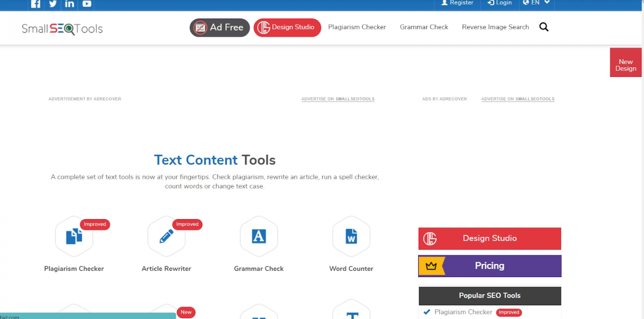Open the Facebook social icon
Image resolution: width=644 pixels, height=319 pixels.
(35, 4)
